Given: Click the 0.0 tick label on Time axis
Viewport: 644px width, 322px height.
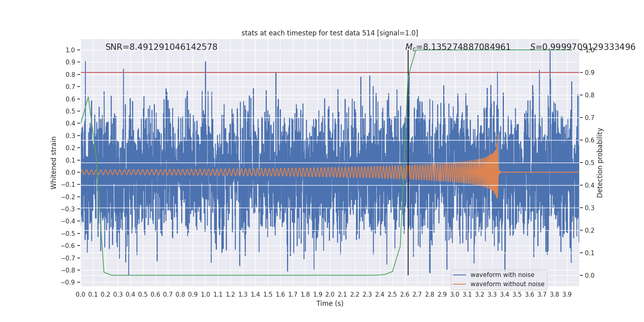Looking at the screenshot, I should (80, 295).
